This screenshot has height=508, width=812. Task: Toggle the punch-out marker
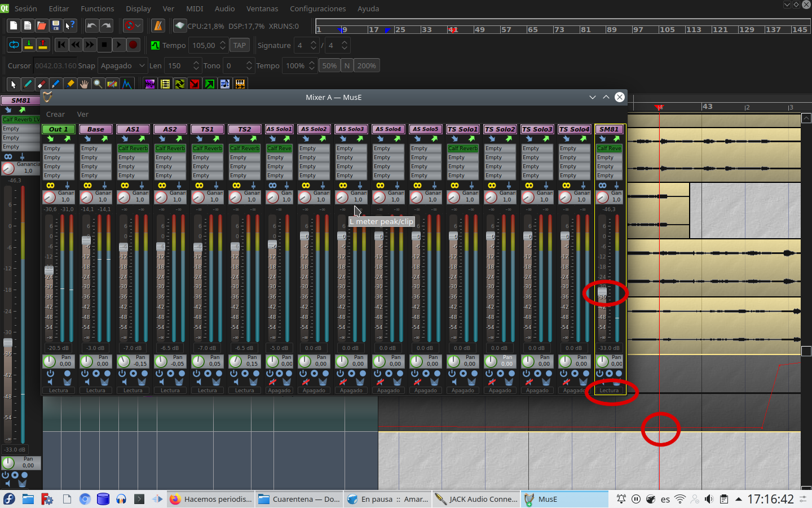click(x=43, y=45)
